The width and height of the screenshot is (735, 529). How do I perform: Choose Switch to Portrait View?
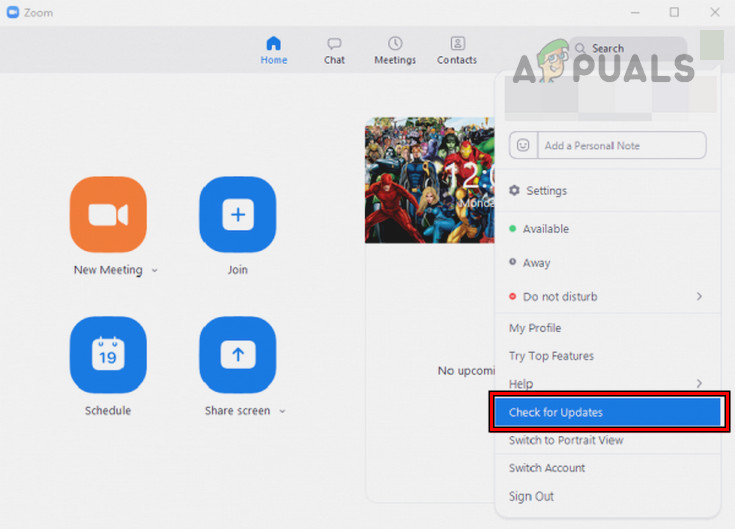(x=608, y=440)
